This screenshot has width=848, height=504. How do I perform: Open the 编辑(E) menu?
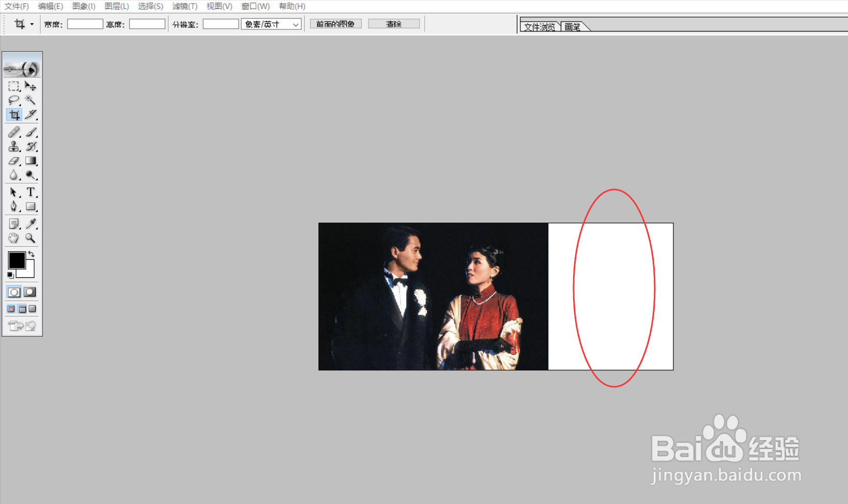point(50,6)
